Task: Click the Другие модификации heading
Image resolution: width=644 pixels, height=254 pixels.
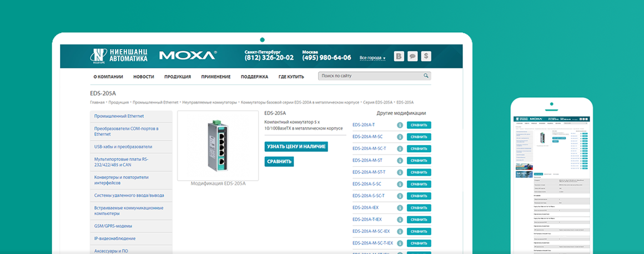Action: 401,113
